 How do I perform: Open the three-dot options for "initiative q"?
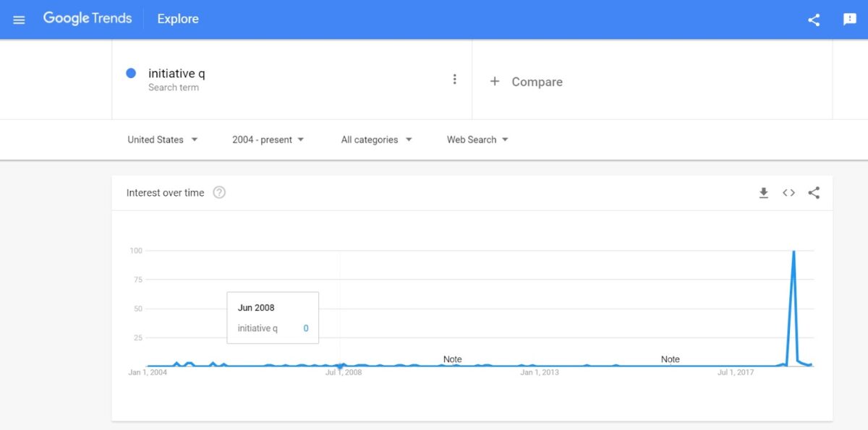pyautogui.click(x=454, y=79)
